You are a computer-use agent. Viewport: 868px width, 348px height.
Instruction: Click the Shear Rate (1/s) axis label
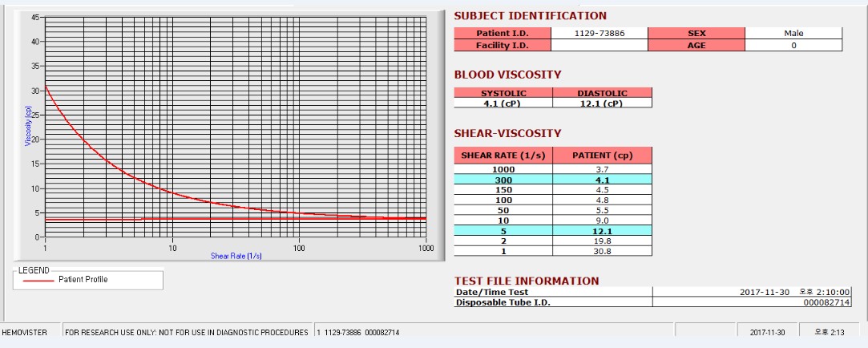236,256
